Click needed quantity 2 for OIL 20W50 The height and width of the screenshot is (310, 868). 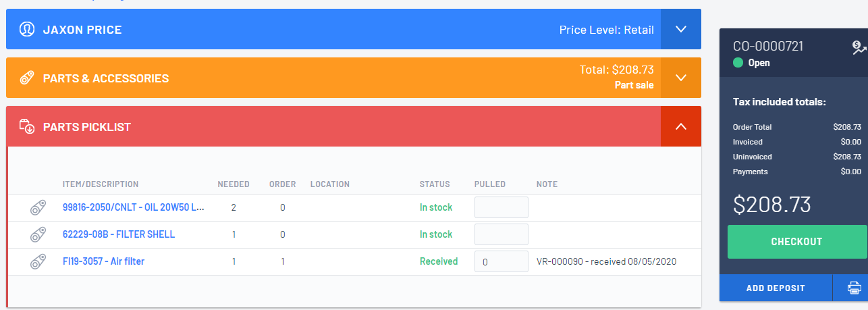coord(234,207)
